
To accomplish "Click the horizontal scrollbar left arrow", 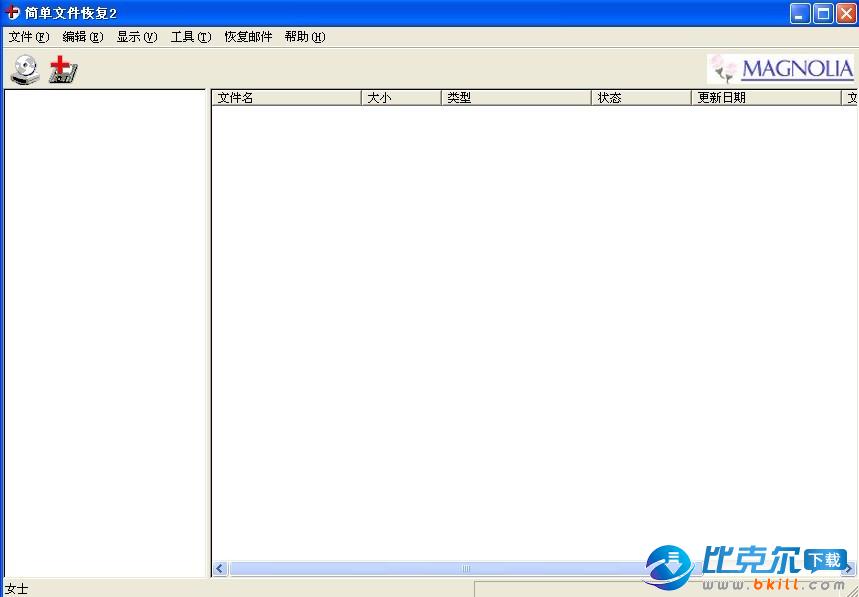I will (220, 568).
